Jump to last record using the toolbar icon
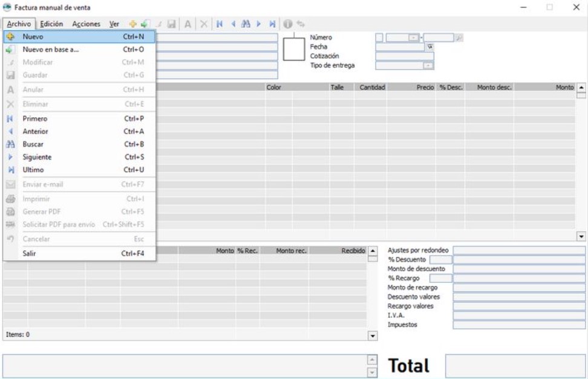Screen dimensions: 588x379 pyautogui.click(x=272, y=24)
